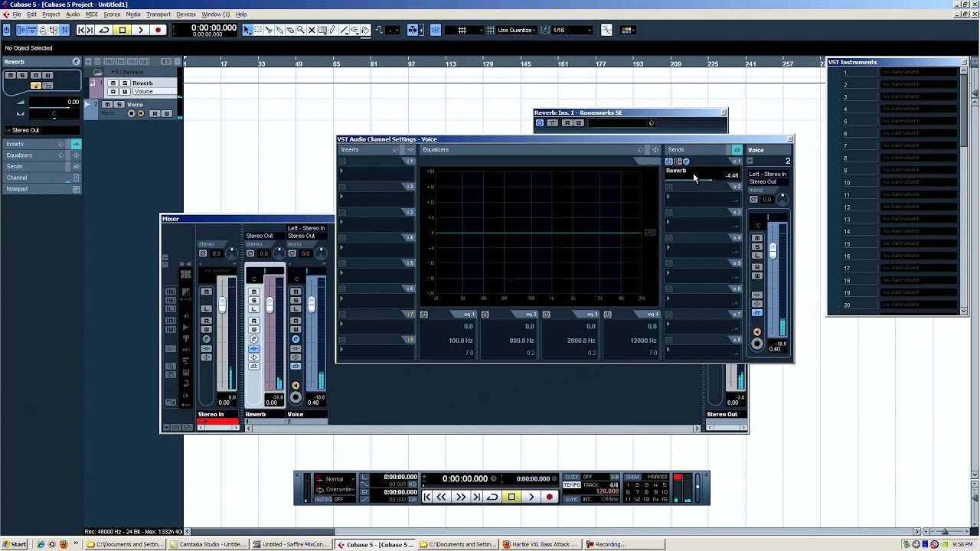Open Stereo Out routing in the Inspector
This screenshot has height=551, width=980.
point(41,130)
